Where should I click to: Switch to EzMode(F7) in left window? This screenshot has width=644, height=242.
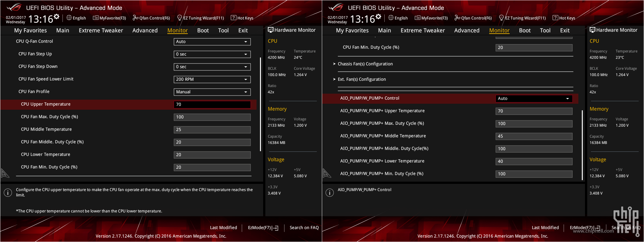(x=263, y=228)
